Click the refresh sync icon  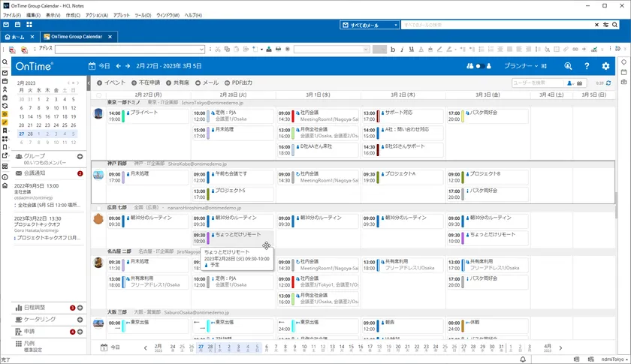click(608, 83)
